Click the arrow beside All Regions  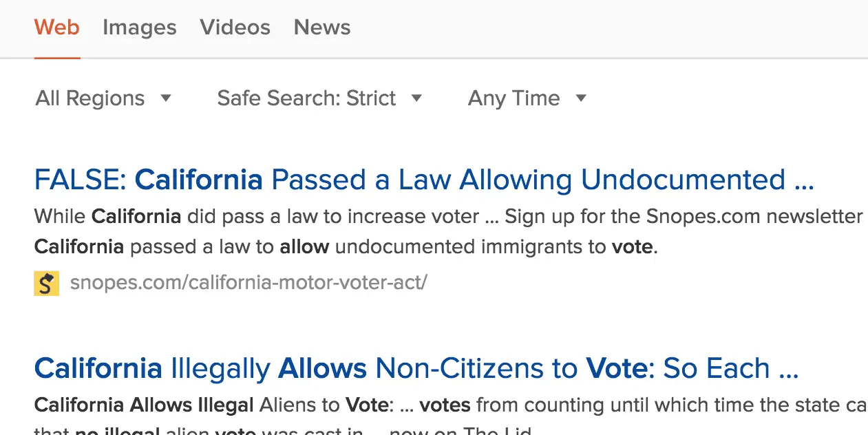pos(165,98)
